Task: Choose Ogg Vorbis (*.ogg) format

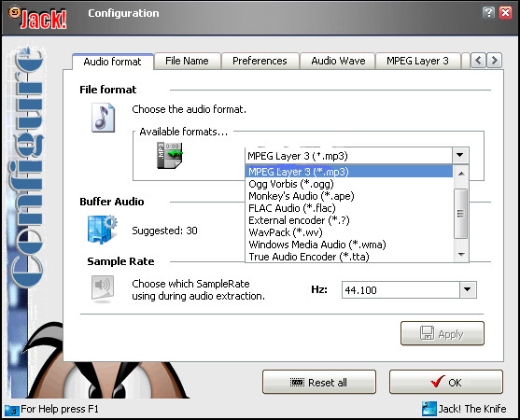Action: pos(349,184)
